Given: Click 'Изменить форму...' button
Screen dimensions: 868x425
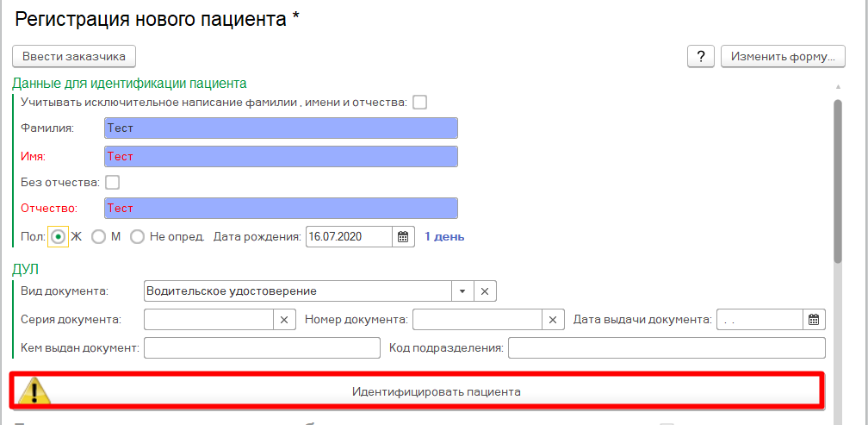Looking at the screenshot, I should click(782, 57).
